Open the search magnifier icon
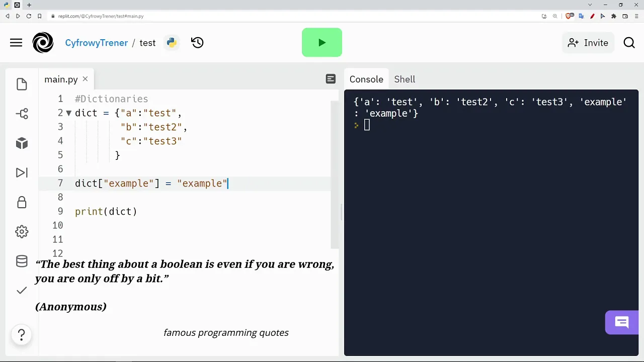Image resolution: width=644 pixels, height=362 pixels. pos(629,43)
